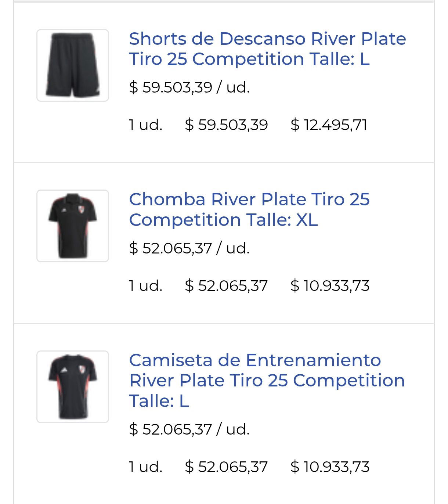This screenshot has width=448, height=504.
Task: Click the Camiseta subtotal $ 52.065,37
Action: coord(227,467)
